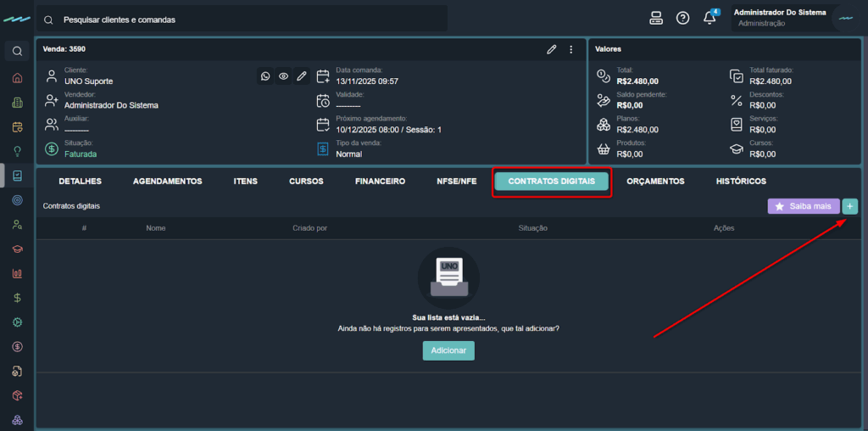Switch to the AGENDAMENTOS tab
This screenshot has height=431, width=868.
click(x=167, y=182)
